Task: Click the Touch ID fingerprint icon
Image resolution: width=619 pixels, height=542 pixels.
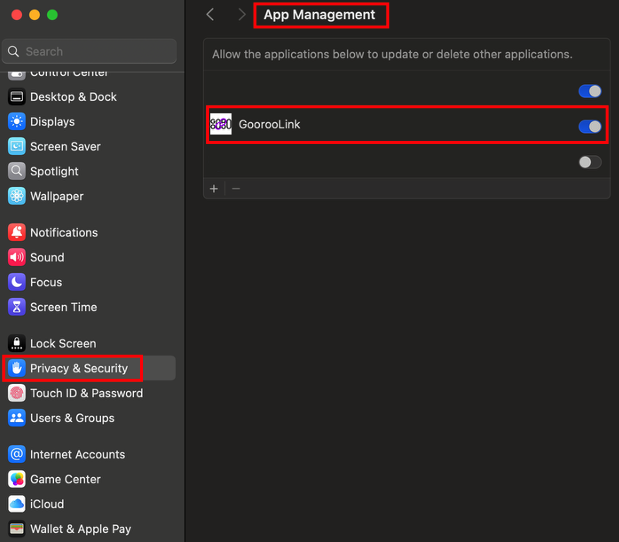Action: pyautogui.click(x=17, y=393)
